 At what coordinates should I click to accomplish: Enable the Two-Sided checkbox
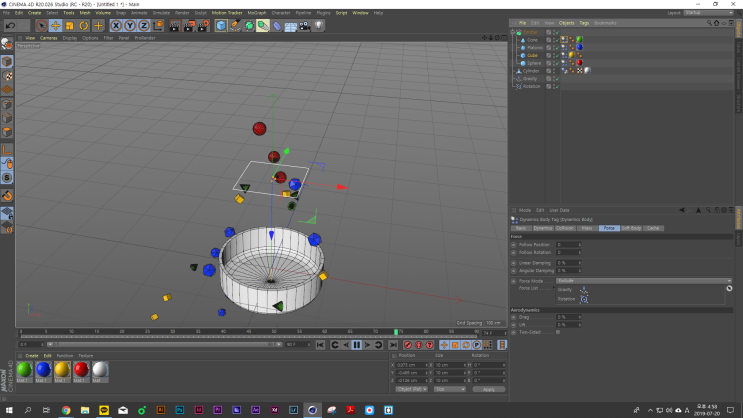[558, 332]
